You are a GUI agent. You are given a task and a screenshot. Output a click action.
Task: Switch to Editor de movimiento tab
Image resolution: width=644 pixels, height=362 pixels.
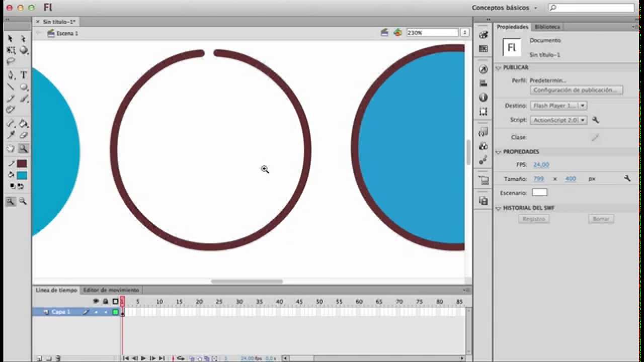[111, 290]
